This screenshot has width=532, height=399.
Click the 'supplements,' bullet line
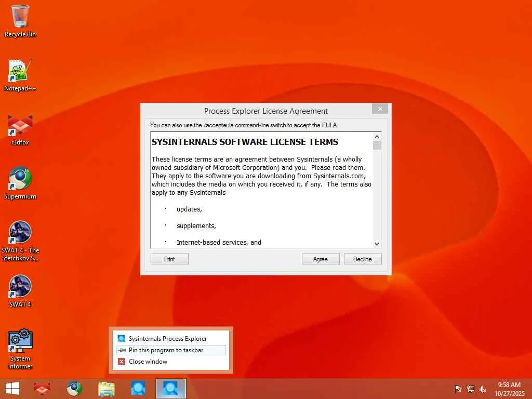point(196,226)
